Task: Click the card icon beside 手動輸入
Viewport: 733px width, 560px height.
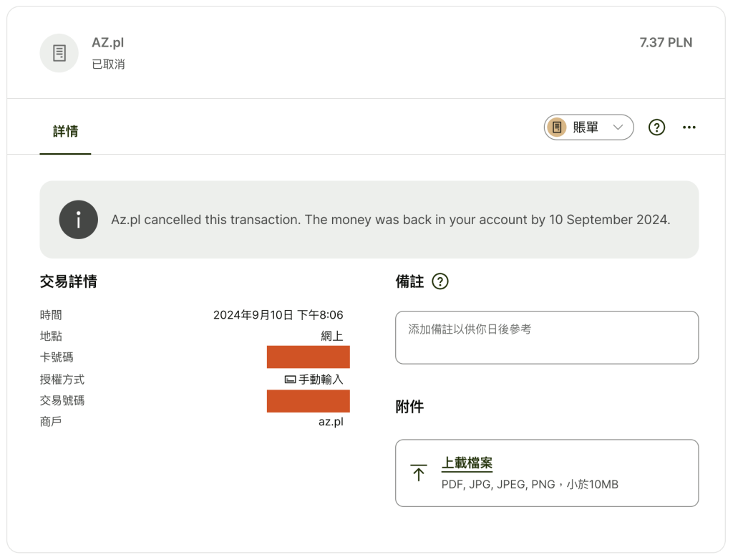Action: tap(291, 380)
